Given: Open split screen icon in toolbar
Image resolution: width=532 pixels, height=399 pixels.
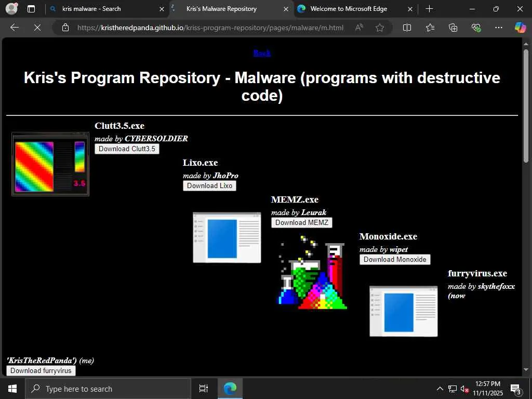Looking at the screenshot, I should click(x=407, y=28).
